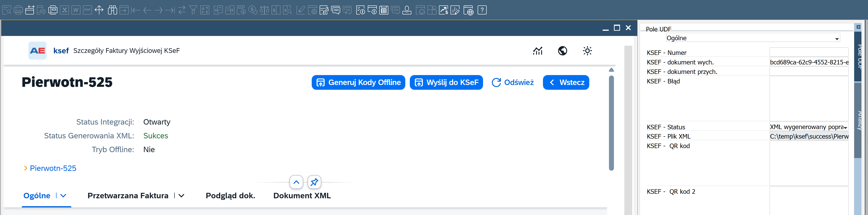
Task: Go to last record arrow icon
Action: (170, 10)
